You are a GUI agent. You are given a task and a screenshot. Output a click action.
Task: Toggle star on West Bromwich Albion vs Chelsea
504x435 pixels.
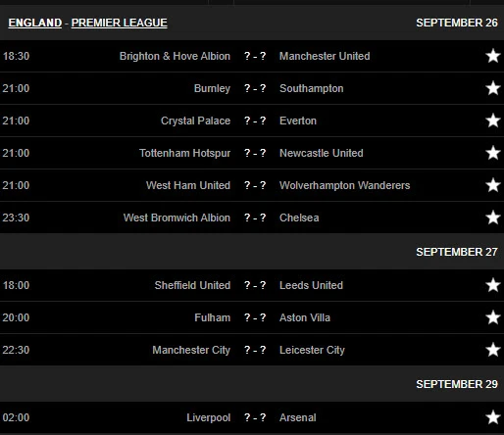pyautogui.click(x=493, y=217)
